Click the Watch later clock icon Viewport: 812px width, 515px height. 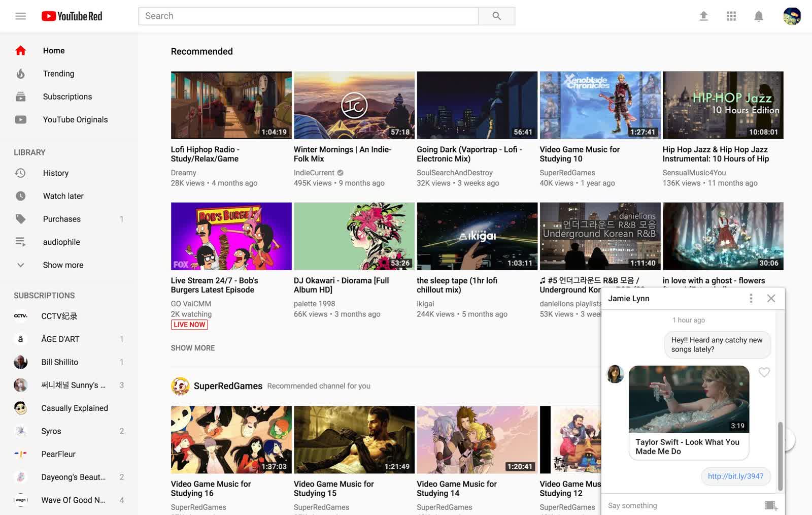pos(20,196)
